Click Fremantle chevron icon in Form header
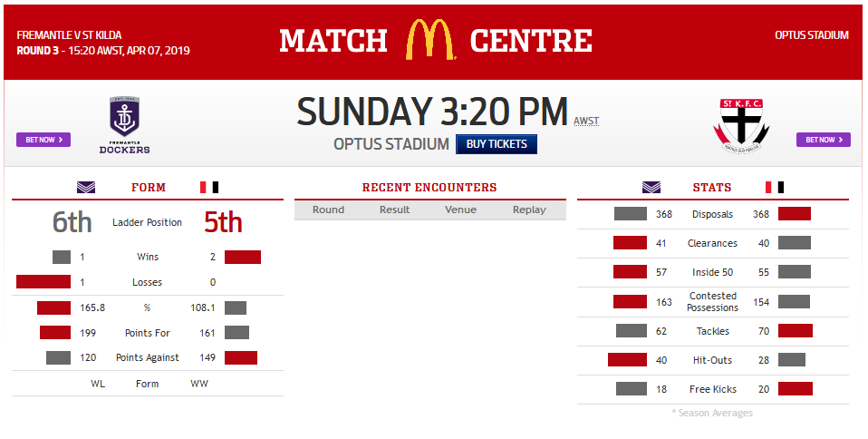Image resolution: width=868 pixels, height=439 pixels. (86, 188)
